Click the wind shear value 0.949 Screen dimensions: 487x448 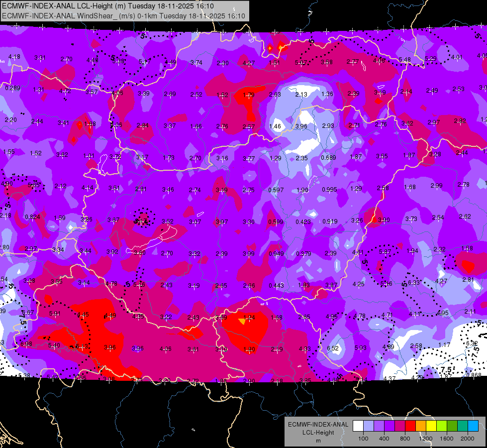276,254
